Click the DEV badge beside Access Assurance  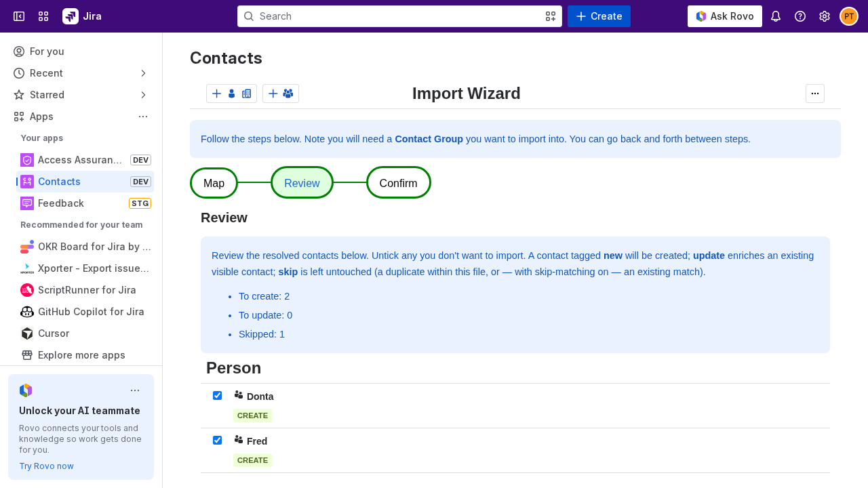[x=140, y=160]
